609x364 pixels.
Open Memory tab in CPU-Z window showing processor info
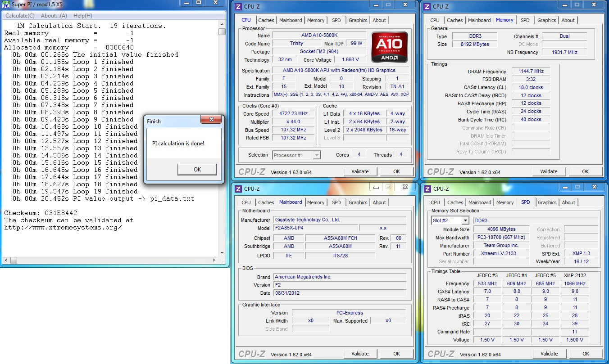[316, 20]
